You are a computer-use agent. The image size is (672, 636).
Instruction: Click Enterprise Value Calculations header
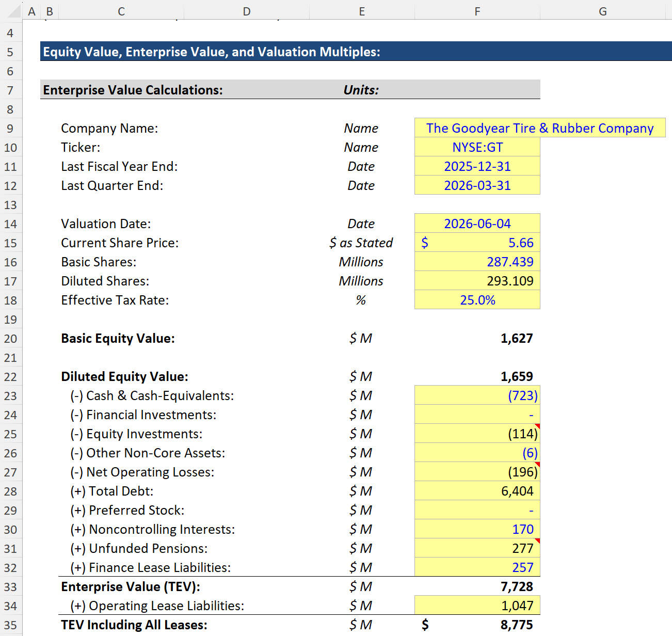pos(133,90)
